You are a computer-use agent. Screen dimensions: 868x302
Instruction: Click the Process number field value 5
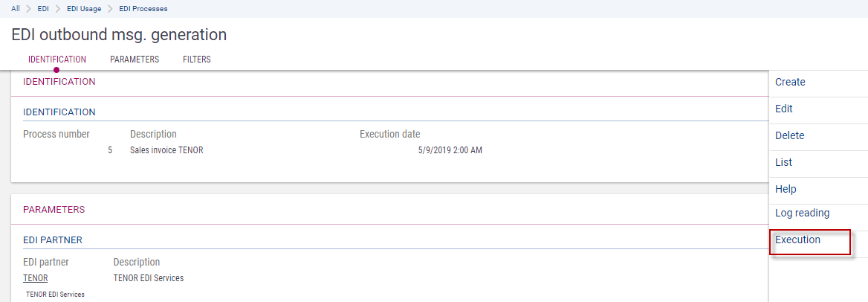[x=110, y=150]
